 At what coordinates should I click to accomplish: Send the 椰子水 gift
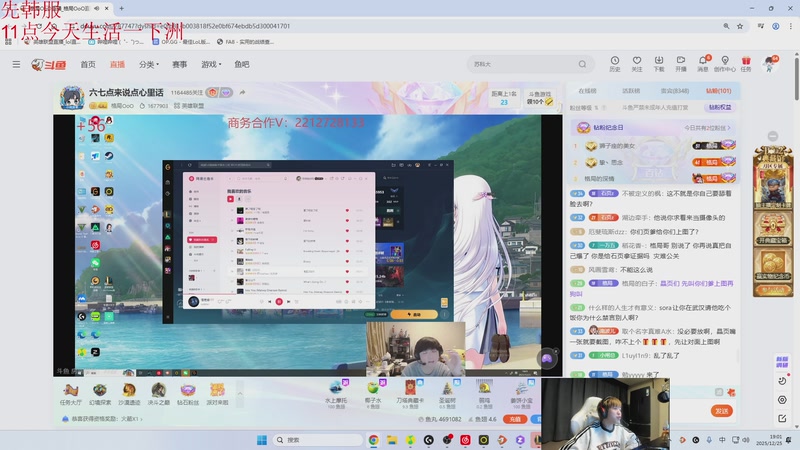373,394
